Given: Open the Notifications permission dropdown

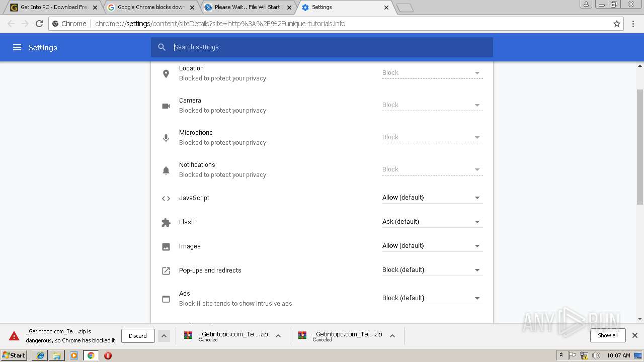Looking at the screenshot, I should coord(433,169).
